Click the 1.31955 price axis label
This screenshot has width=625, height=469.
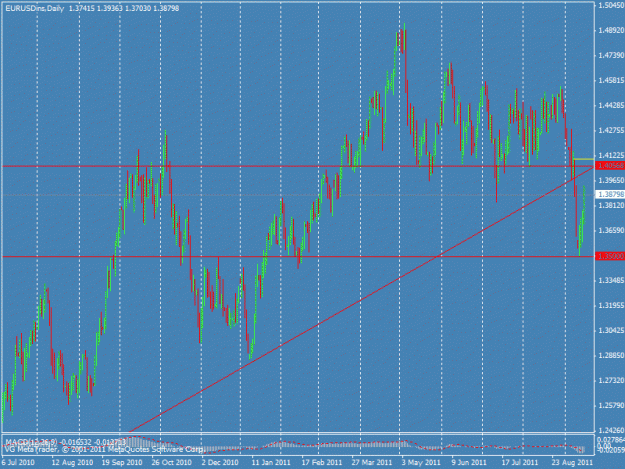coord(611,306)
